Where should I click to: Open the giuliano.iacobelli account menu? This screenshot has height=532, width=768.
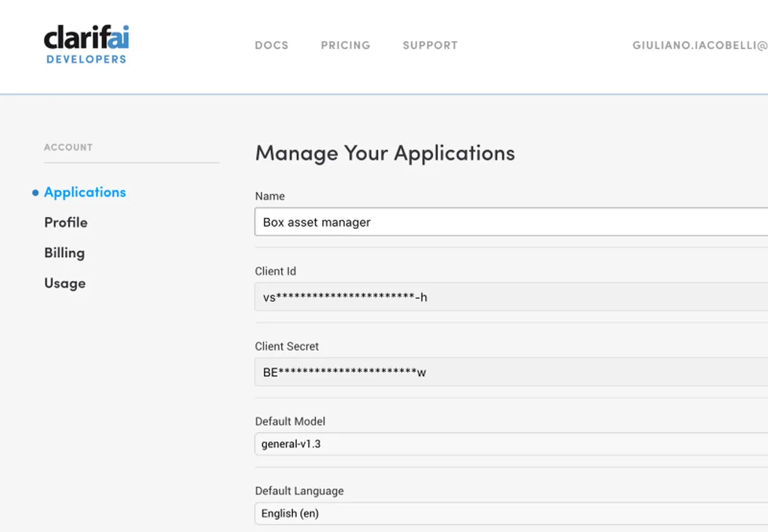pos(700,45)
